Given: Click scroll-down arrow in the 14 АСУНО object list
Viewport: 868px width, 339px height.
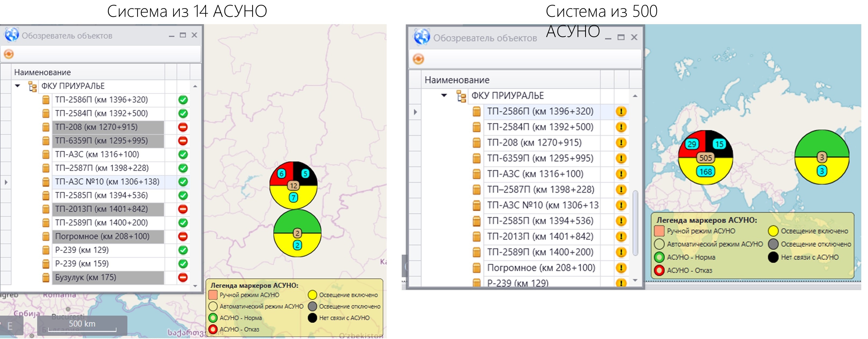Looking at the screenshot, I should (195, 286).
